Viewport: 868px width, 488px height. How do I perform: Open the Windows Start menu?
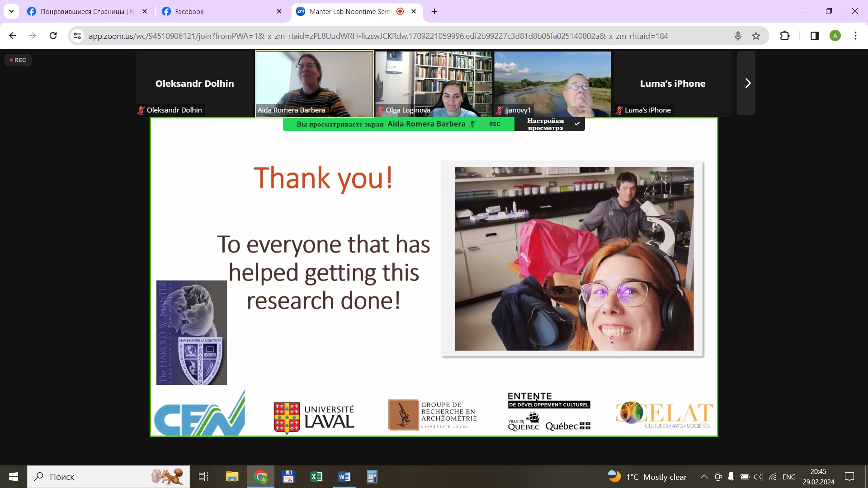click(x=14, y=477)
